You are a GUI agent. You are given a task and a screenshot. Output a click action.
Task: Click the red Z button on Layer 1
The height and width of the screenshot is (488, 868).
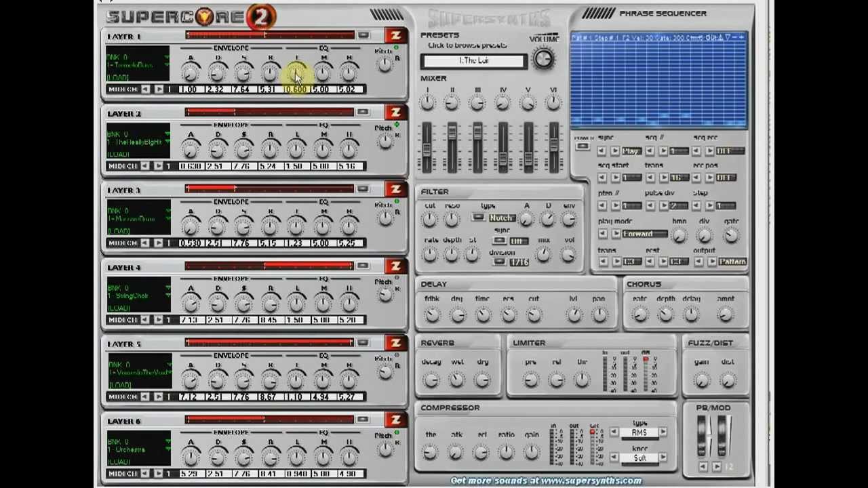(x=395, y=35)
